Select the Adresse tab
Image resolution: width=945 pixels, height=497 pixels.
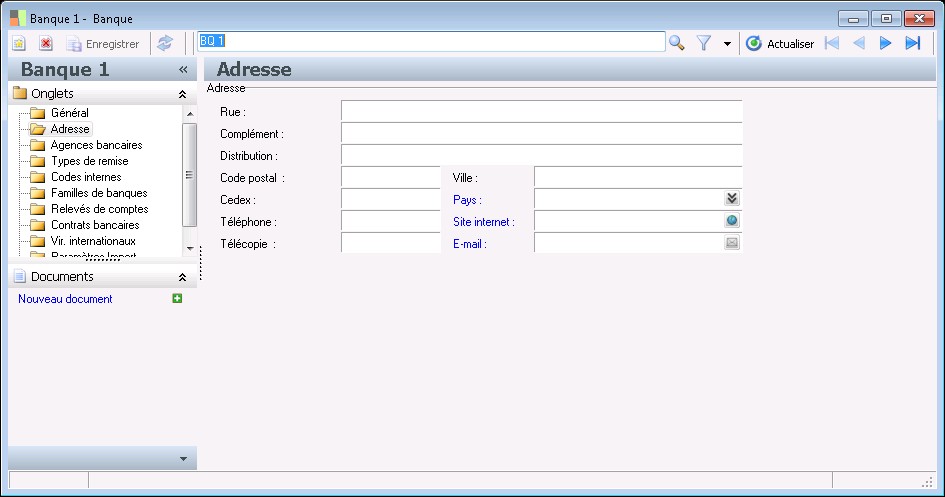click(x=70, y=129)
